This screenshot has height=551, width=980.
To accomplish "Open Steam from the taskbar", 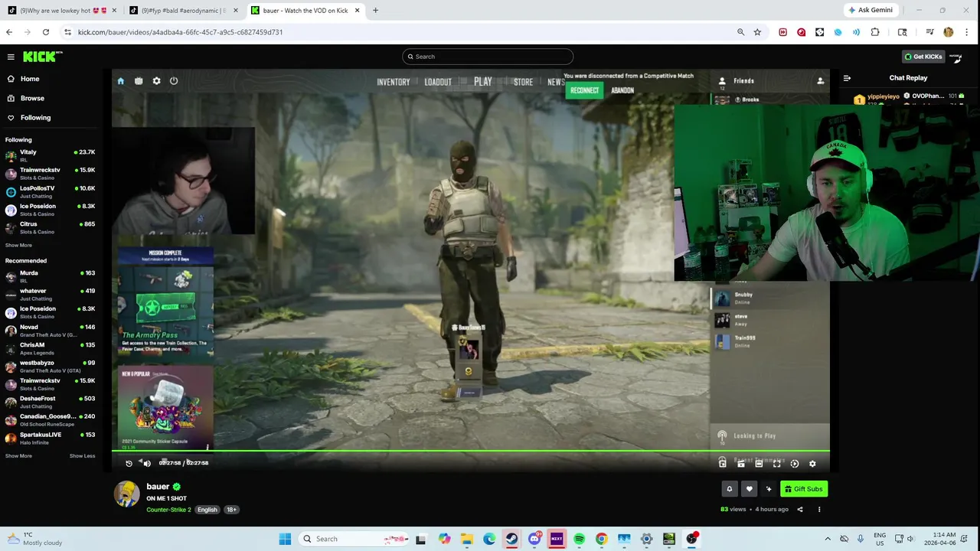I will point(511,539).
